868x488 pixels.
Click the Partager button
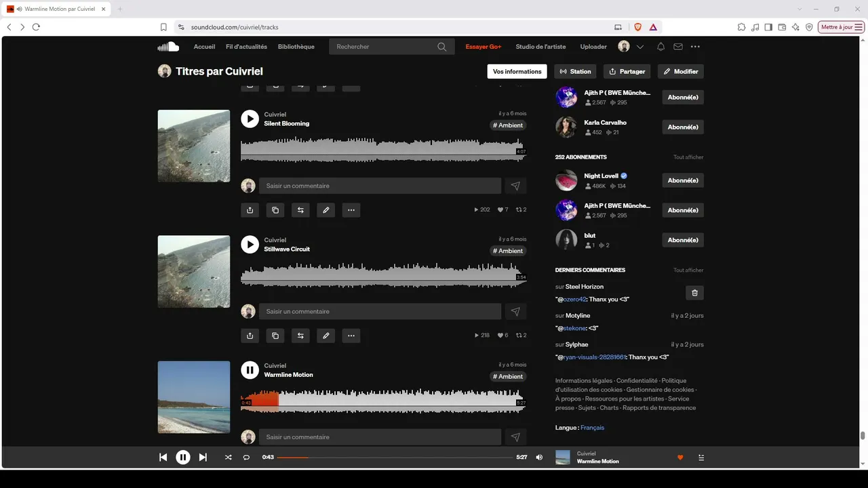click(627, 71)
